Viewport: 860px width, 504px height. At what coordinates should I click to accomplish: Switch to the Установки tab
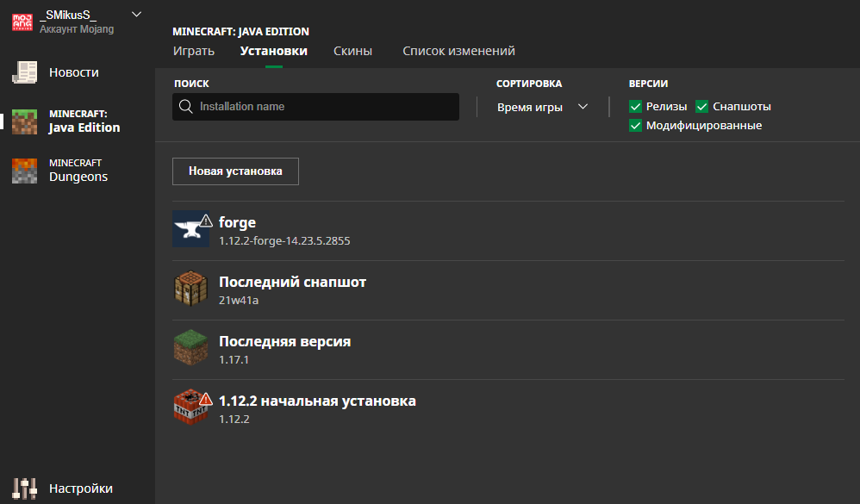(x=274, y=51)
